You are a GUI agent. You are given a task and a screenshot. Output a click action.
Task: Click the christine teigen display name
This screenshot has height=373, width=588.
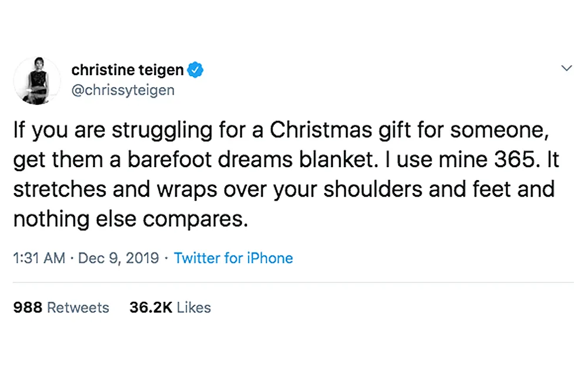tap(127, 69)
